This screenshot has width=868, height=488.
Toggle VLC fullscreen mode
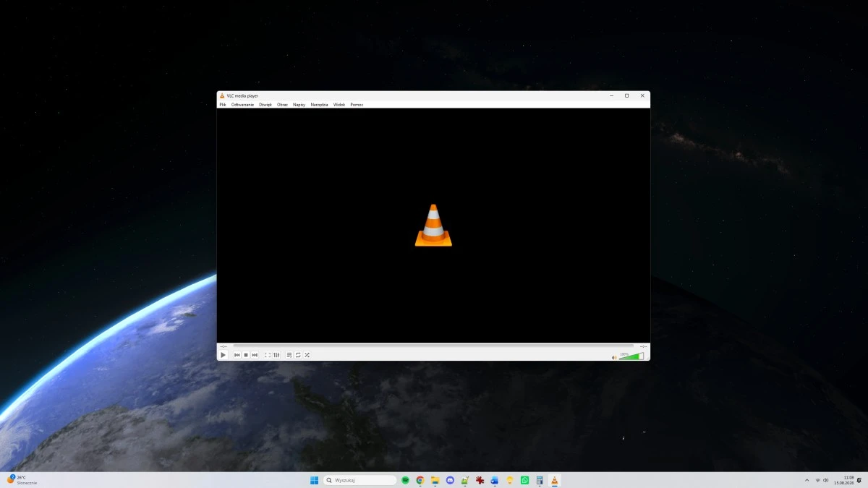(x=268, y=355)
